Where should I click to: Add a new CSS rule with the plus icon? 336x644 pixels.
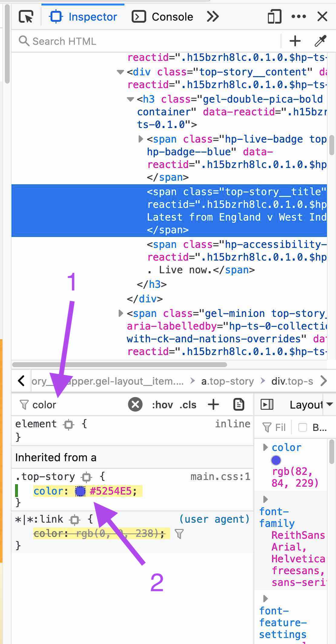(x=213, y=404)
